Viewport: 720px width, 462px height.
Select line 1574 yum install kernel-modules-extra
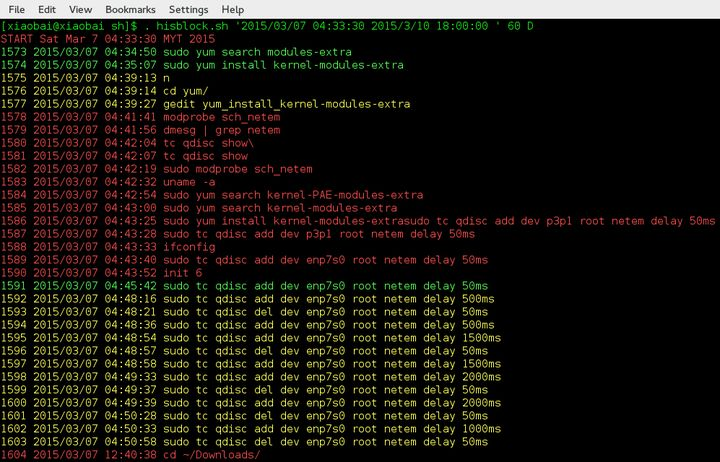click(x=202, y=65)
